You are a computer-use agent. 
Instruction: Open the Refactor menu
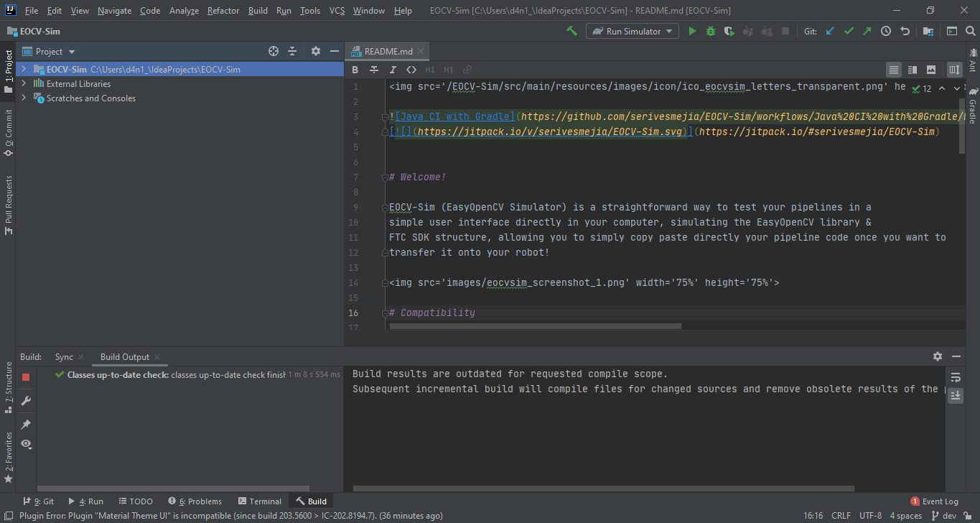223,11
